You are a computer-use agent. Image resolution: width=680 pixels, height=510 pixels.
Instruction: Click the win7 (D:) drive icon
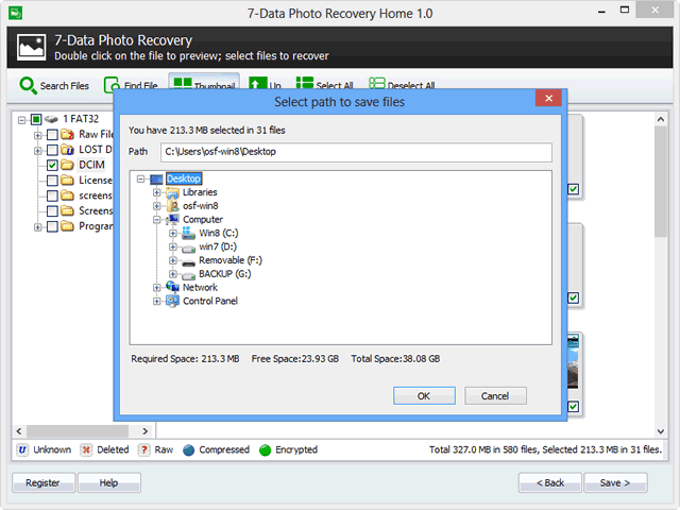click(x=189, y=248)
